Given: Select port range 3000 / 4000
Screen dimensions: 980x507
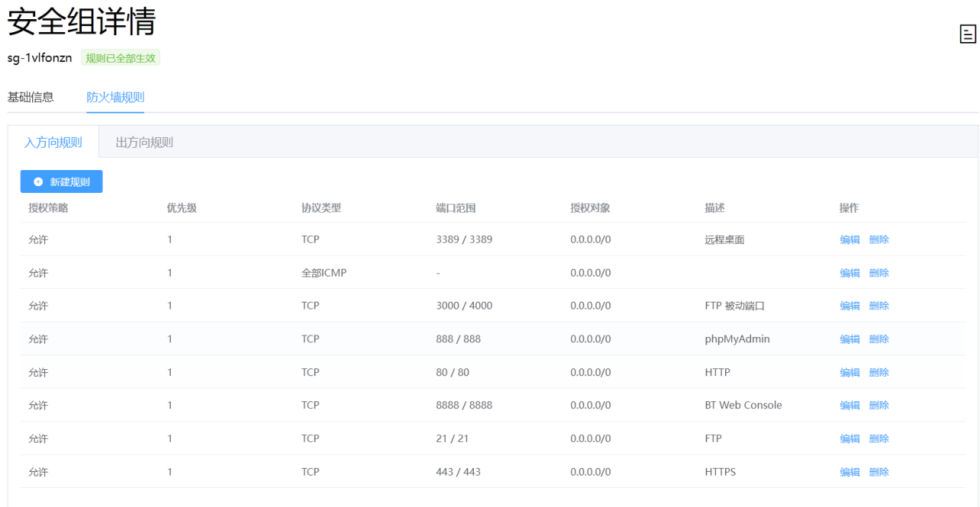Looking at the screenshot, I should point(464,306).
